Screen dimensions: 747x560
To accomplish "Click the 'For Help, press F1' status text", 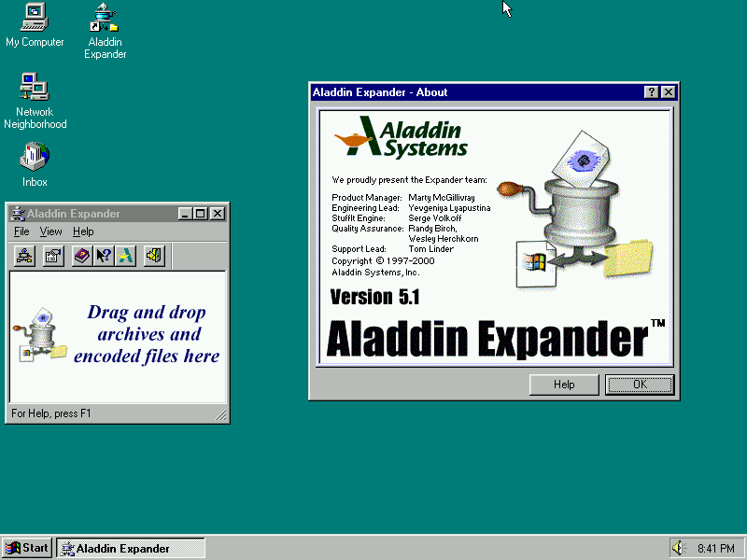I will tap(51, 413).
